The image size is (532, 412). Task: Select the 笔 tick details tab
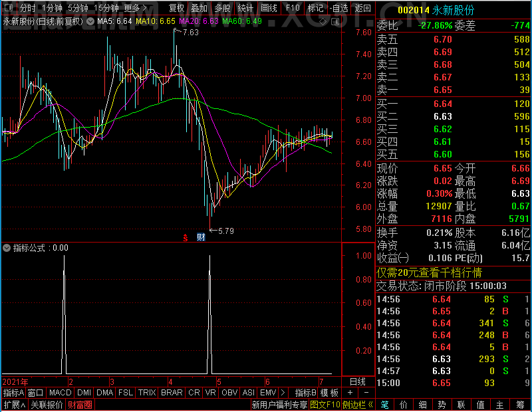click(385, 405)
